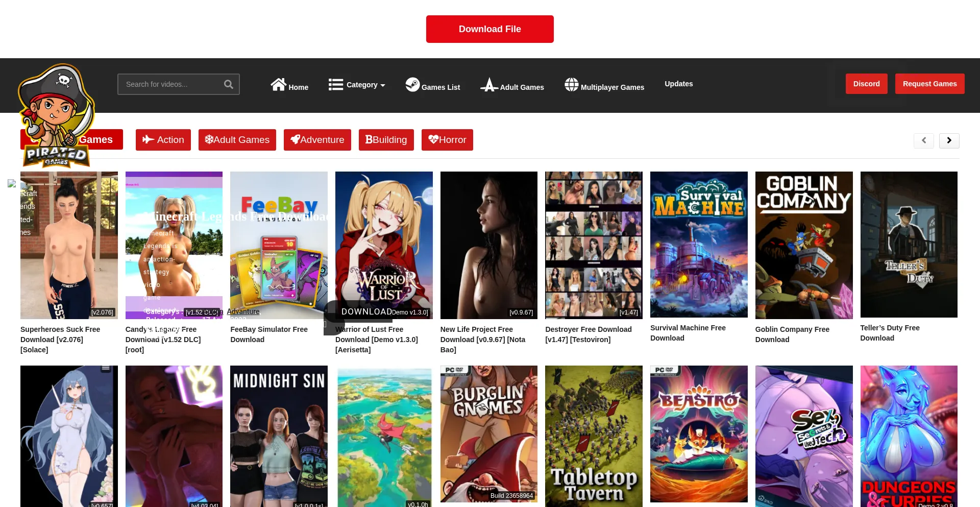980x507 pixels.
Task: Click 'Superheroes Suck Free Download' title link
Action: [x=60, y=340]
